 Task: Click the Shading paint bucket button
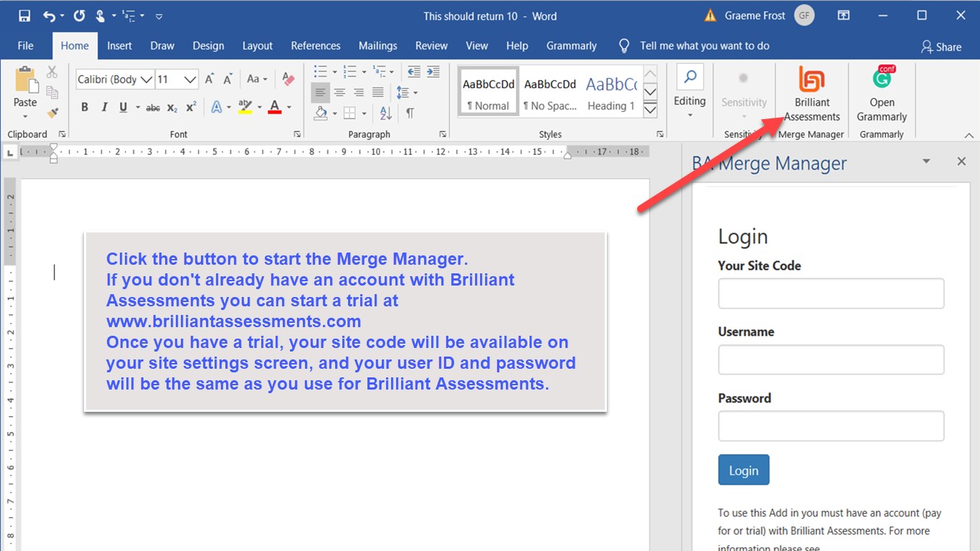coord(321,113)
